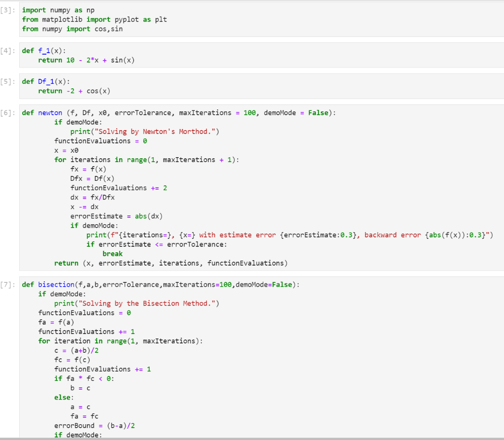
Task: Select cell [6] by clicking its prompt label
Action: click(8, 112)
